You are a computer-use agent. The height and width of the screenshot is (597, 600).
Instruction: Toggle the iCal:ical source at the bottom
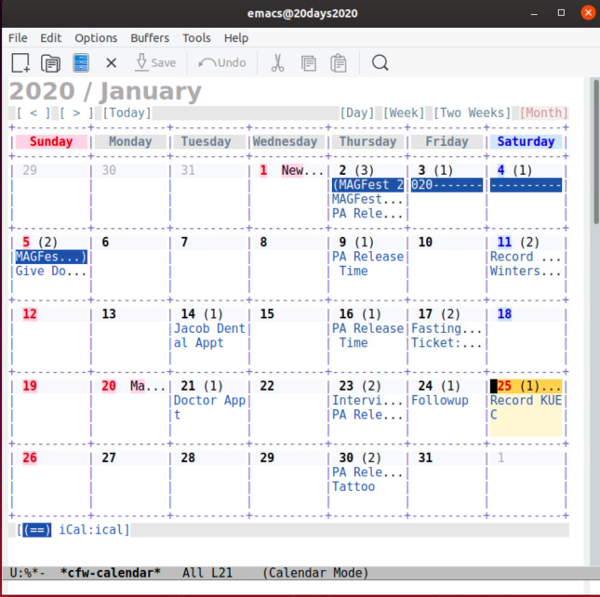(92, 529)
